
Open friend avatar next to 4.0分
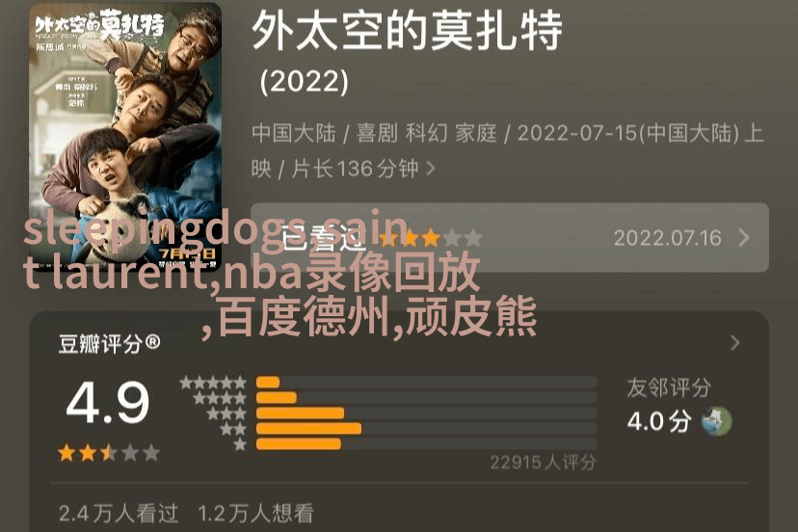pos(717,421)
